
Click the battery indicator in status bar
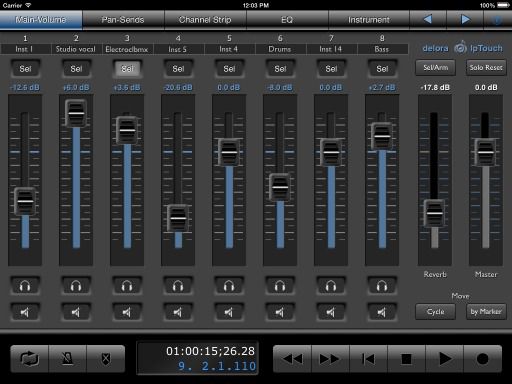(503, 5)
